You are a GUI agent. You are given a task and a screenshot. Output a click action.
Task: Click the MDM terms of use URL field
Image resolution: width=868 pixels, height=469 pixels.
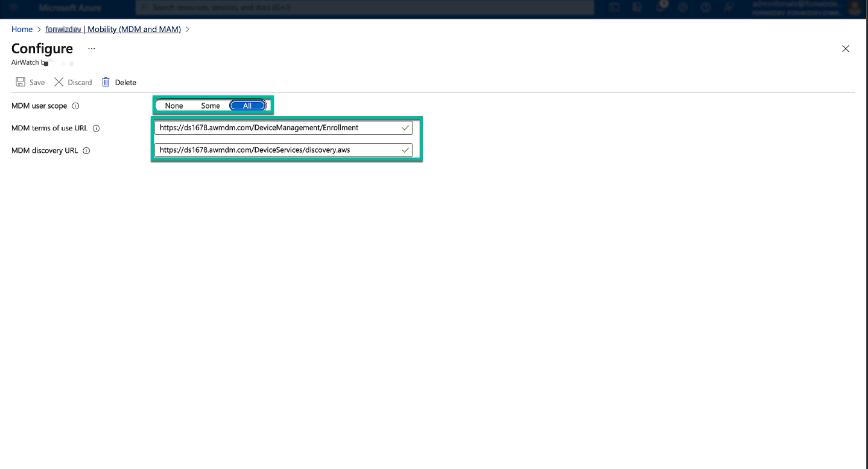[277, 128]
